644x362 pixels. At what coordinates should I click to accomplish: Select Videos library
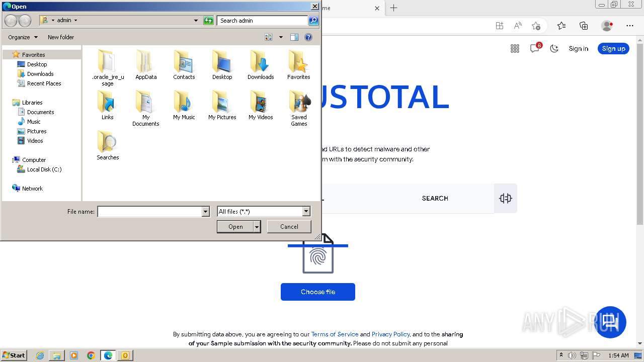[x=35, y=141]
